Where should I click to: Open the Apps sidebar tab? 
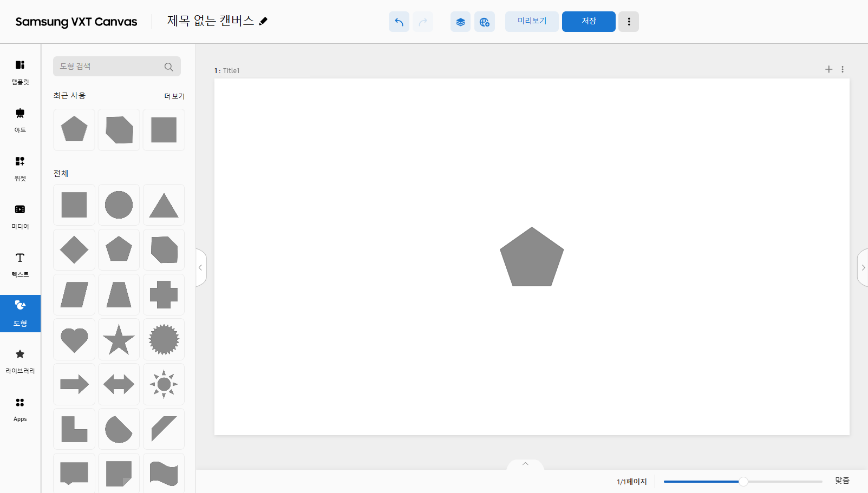pyautogui.click(x=20, y=410)
